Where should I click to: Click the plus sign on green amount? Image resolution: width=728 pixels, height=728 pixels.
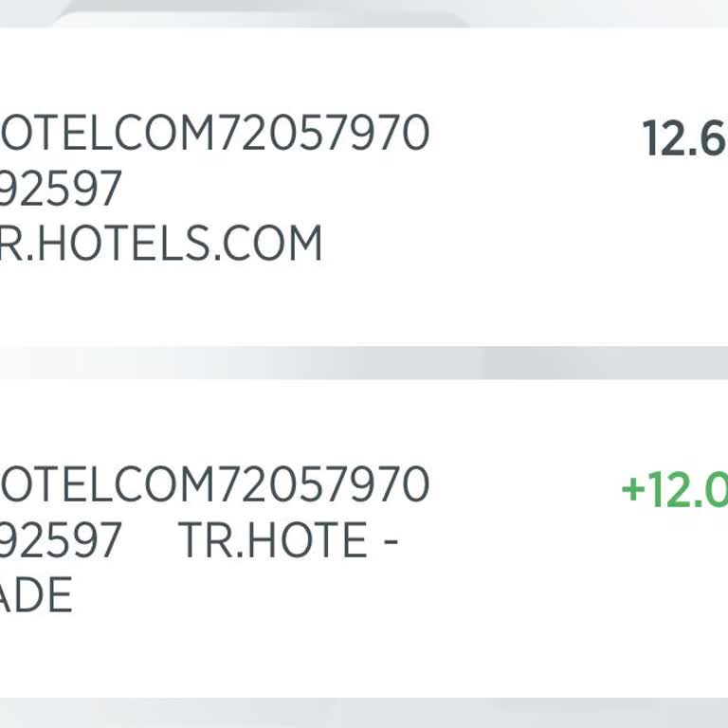click(632, 491)
